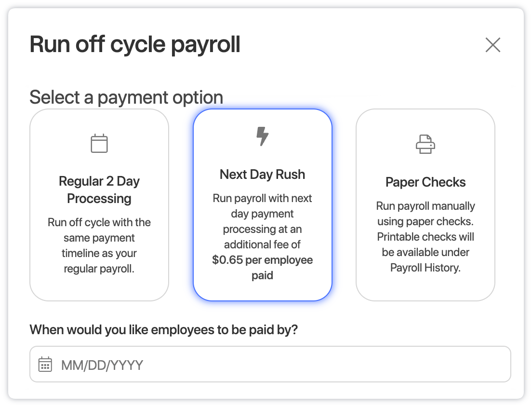532x407 pixels.
Task: Open the date picker calendar icon
Action: [45, 365]
